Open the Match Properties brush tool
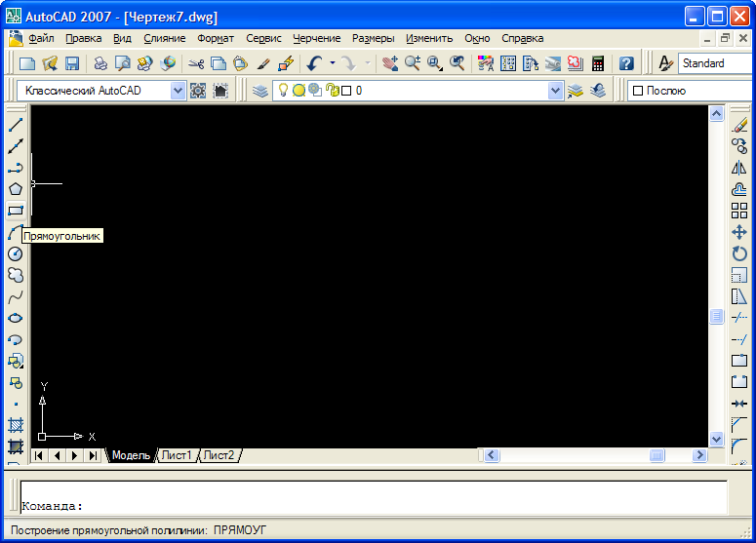The height and width of the screenshot is (543, 756). click(x=263, y=63)
